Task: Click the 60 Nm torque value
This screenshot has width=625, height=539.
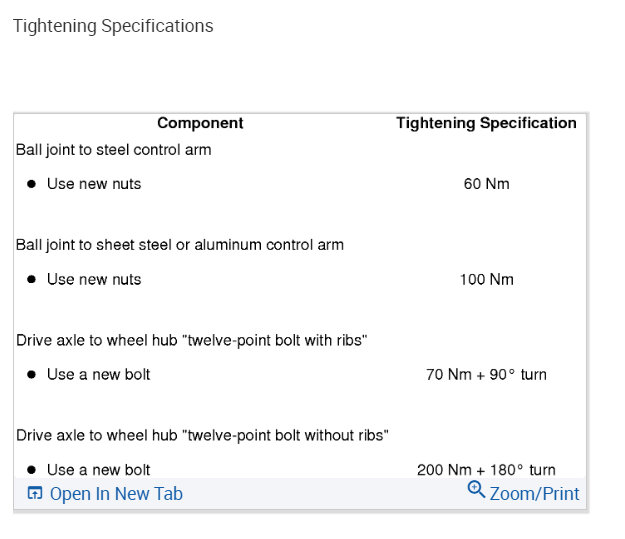Action: pos(486,184)
